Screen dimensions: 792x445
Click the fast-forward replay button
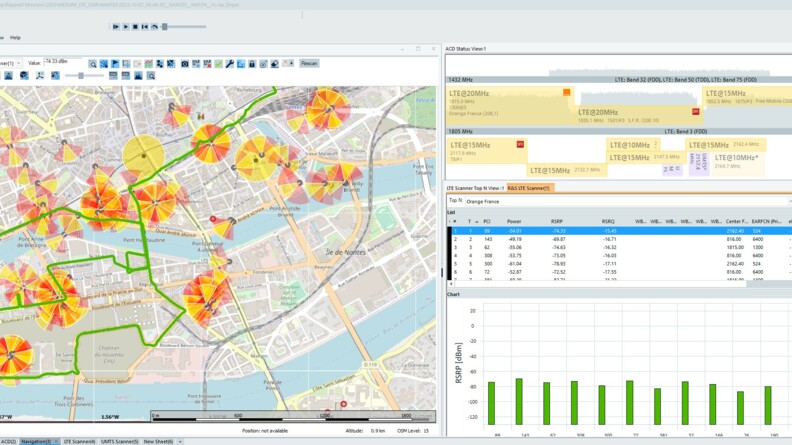pos(116,27)
